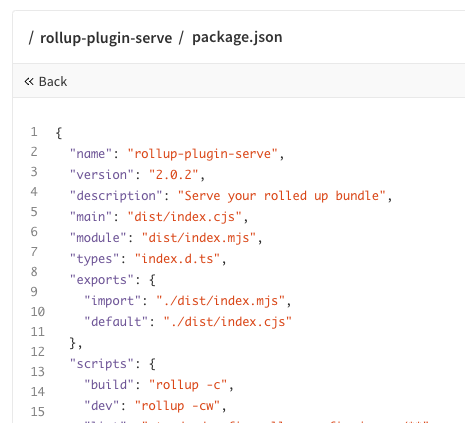The height and width of the screenshot is (423, 465).
Task: Click line number 1
Action: tap(34, 132)
